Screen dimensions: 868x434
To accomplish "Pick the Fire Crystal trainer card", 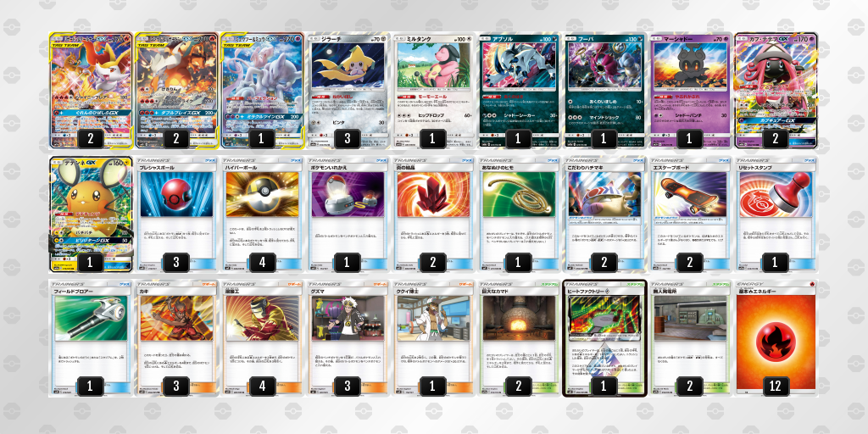I will pyautogui.click(x=433, y=214).
